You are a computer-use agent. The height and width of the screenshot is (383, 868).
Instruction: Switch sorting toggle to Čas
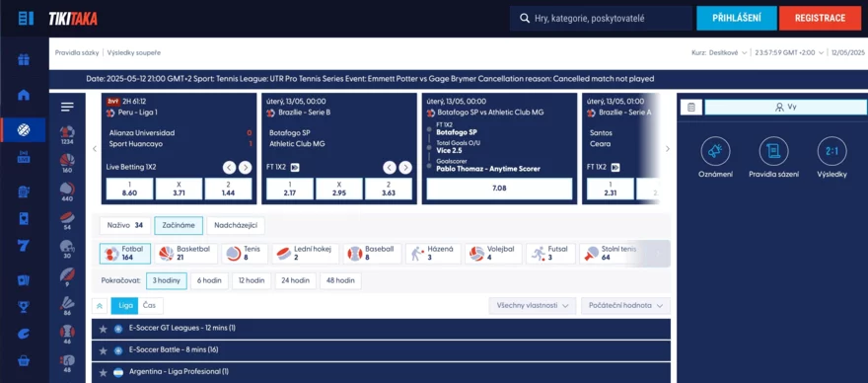point(150,305)
